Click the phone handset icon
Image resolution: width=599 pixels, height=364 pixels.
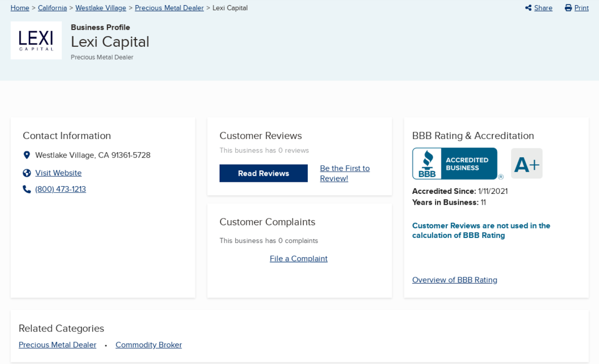pyautogui.click(x=27, y=189)
